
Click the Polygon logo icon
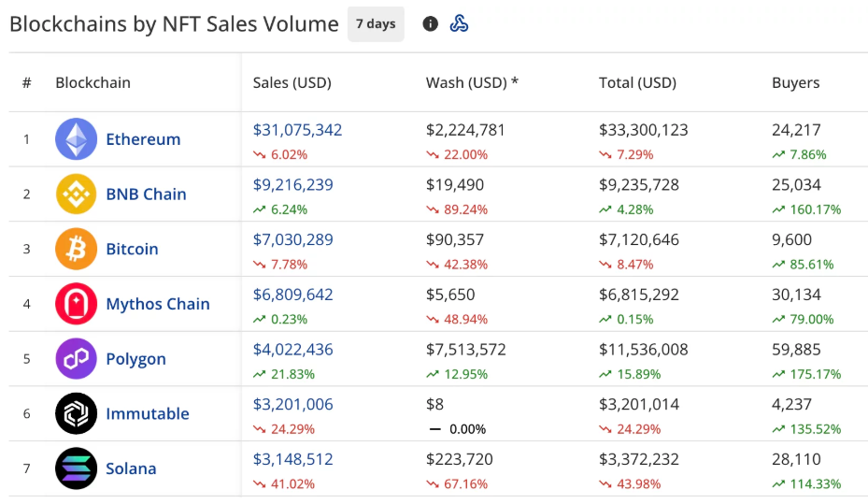coord(76,359)
